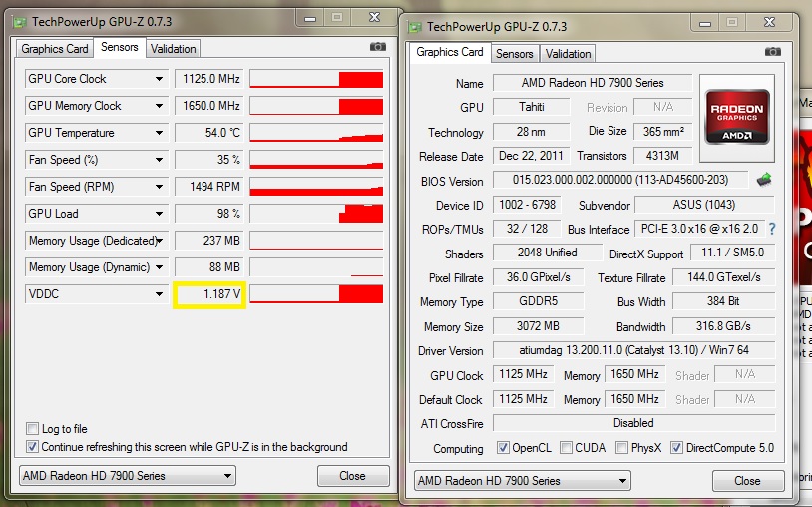The height and width of the screenshot is (507, 812).
Task: Click Close button in Sensors window
Action: 353,475
